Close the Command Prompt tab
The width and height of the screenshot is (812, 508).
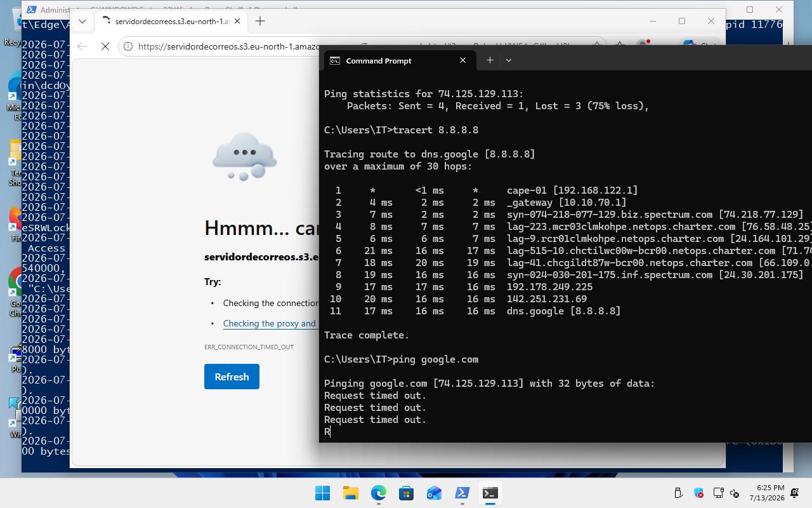click(462, 60)
